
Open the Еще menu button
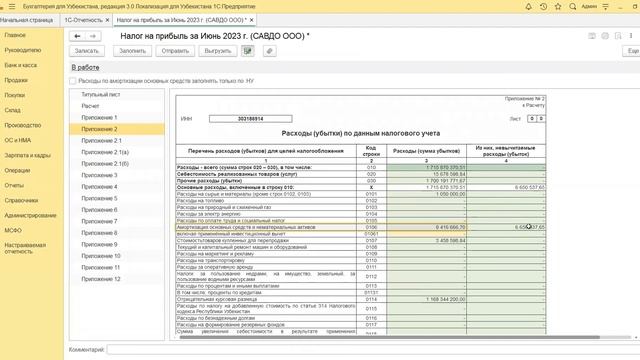(632, 51)
